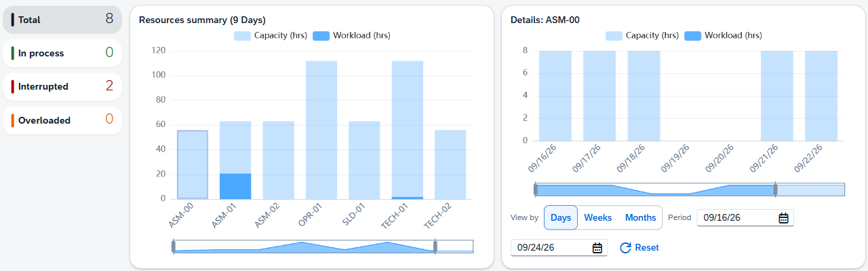Select the ASM-00 capacity bar
This screenshot has width=868, height=271.
click(x=192, y=164)
